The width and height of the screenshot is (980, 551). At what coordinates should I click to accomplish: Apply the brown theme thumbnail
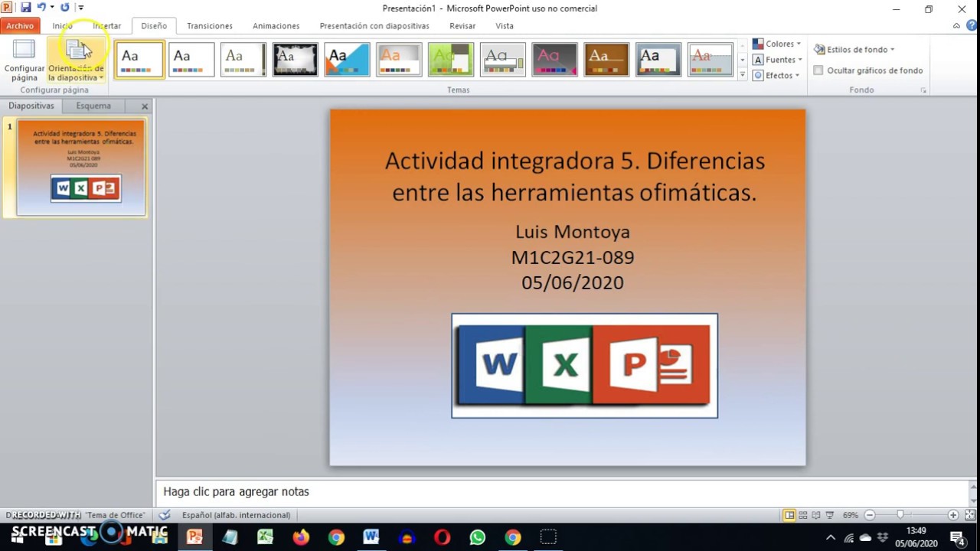pyautogui.click(x=606, y=60)
